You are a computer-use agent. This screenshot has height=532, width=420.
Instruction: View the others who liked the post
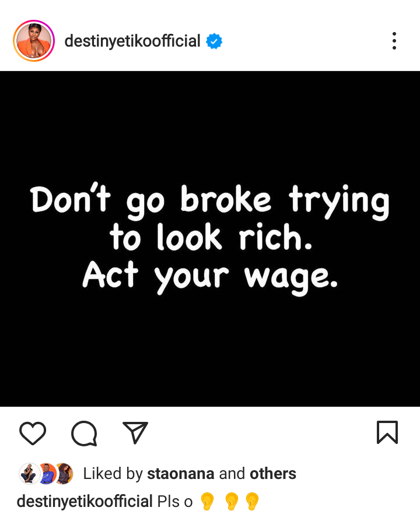click(273, 474)
